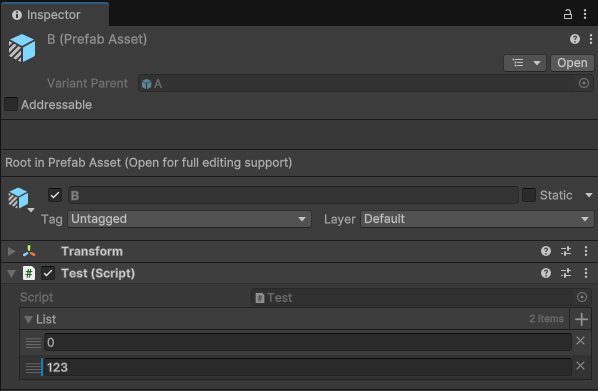Open help for the B Prefab Asset
Screen dimensions: 598x391
tap(575, 39)
